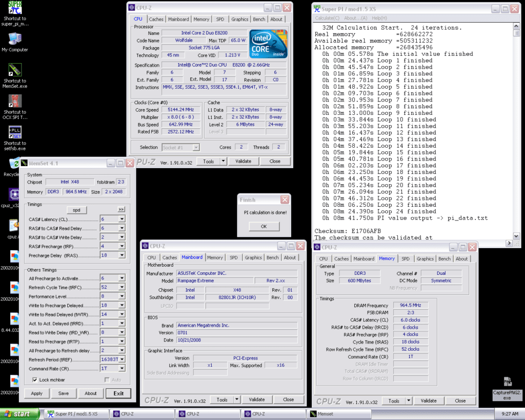Image resolution: width=525 pixels, height=420 pixels.
Task: Toggle the Lock mchbar checkbox
Action: 35,379
